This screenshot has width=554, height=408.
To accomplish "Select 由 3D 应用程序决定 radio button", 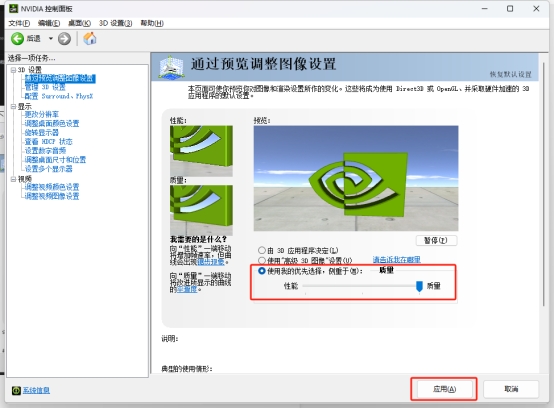I will (x=262, y=250).
